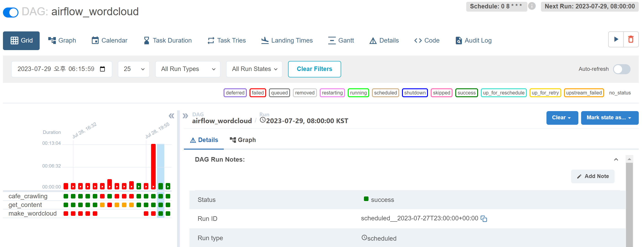Expand the Mark state as... dropdown
This screenshot has width=644, height=247.
[609, 118]
